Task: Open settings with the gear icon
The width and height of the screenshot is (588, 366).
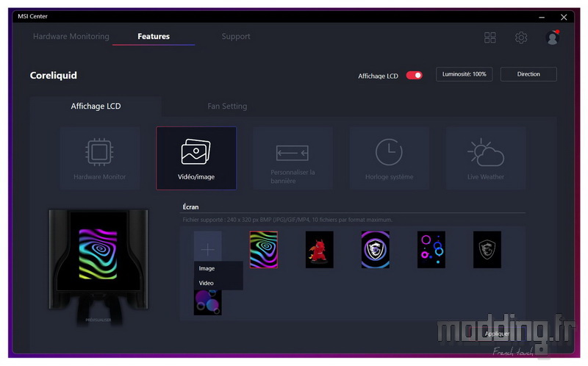Action: pyautogui.click(x=521, y=37)
